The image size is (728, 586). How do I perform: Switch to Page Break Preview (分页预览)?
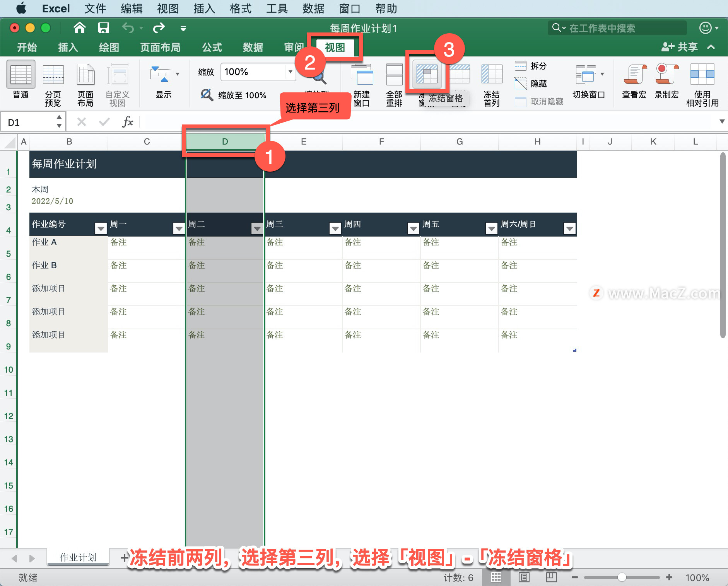[53, 75]
